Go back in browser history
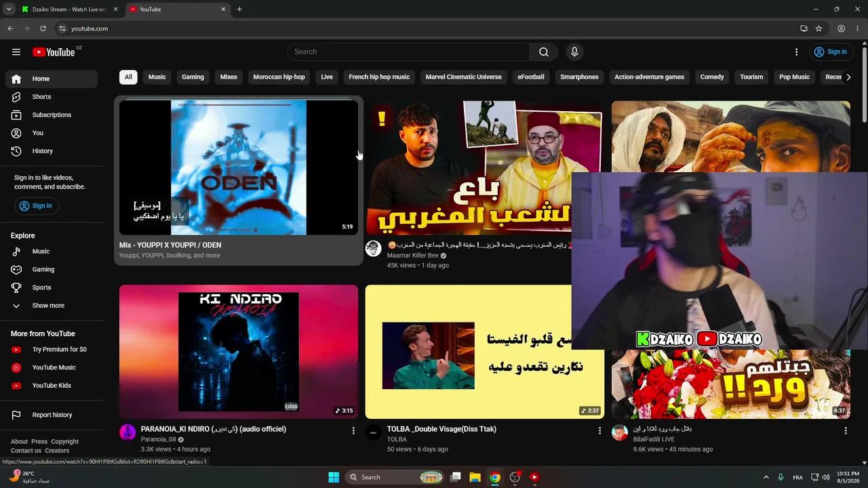 pos(10,28)
